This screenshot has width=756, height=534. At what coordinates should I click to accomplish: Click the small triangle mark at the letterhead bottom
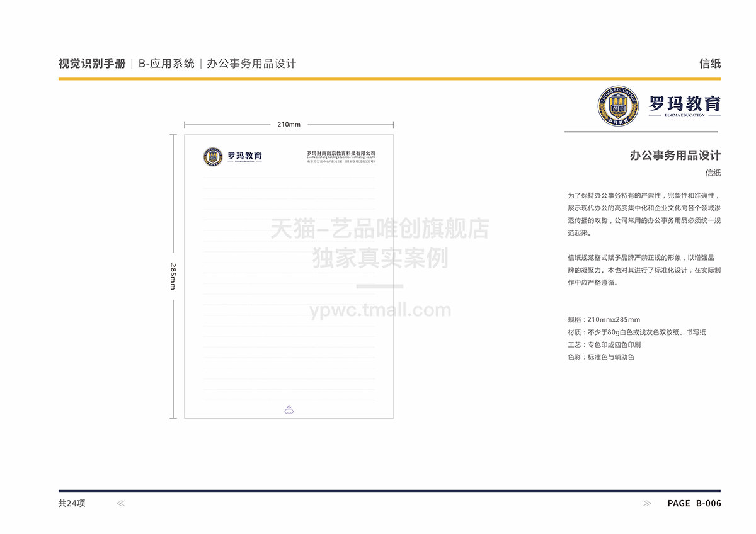point(289,409)
